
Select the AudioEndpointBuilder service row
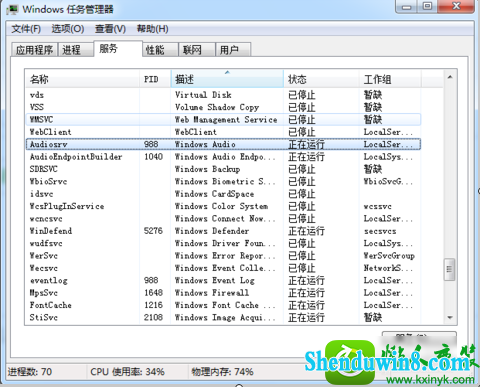coord(223,157)
